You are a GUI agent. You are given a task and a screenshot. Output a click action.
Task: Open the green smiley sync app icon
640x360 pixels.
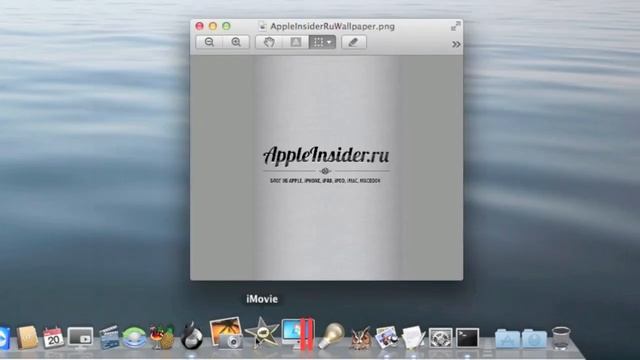(x=134, y=338)
